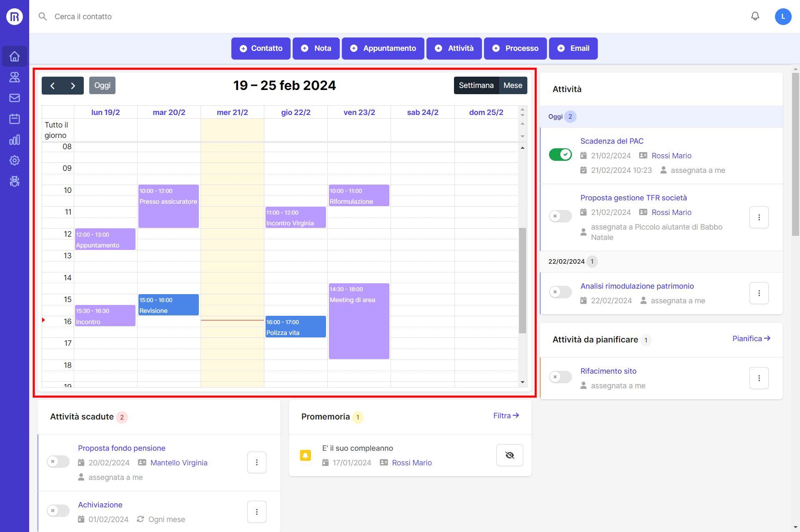Open options menu for 'Analisi rimodulazione patrimonio'
This screenshot has width=800, height=532.
[759, 293]
